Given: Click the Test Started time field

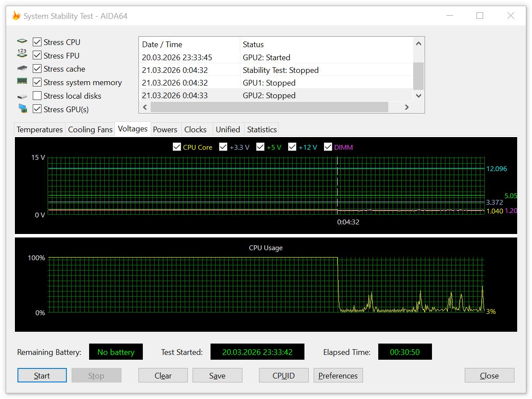Looking at the screenshot, I should click(x=257, y=352).
